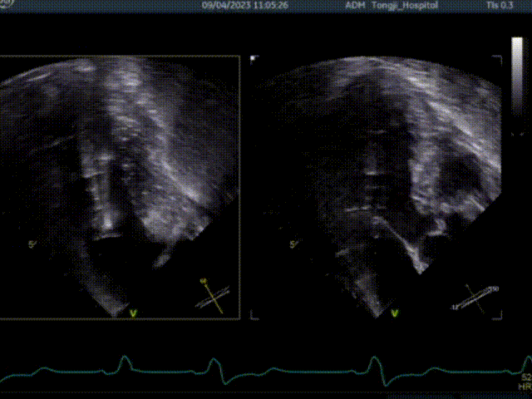Click the bottom-left corner bracket of right panel
The width and height of the screenshot is (532, 399).
[254, 316]
